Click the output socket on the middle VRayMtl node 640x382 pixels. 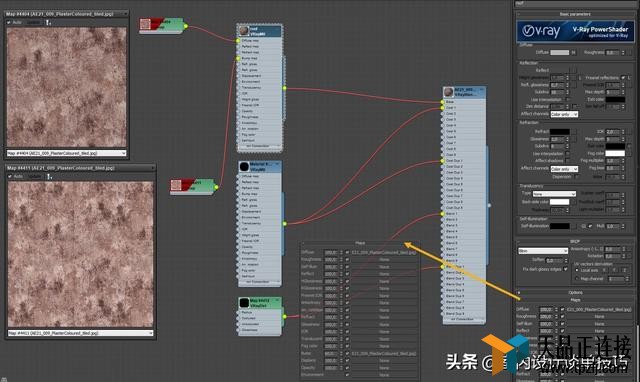click(x=284, y=224)
